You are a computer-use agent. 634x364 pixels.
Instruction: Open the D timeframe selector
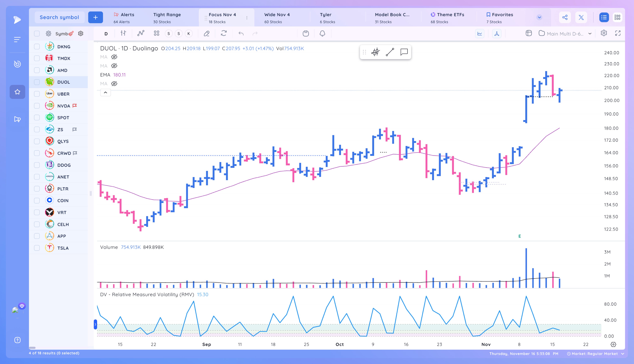point(106,34)
